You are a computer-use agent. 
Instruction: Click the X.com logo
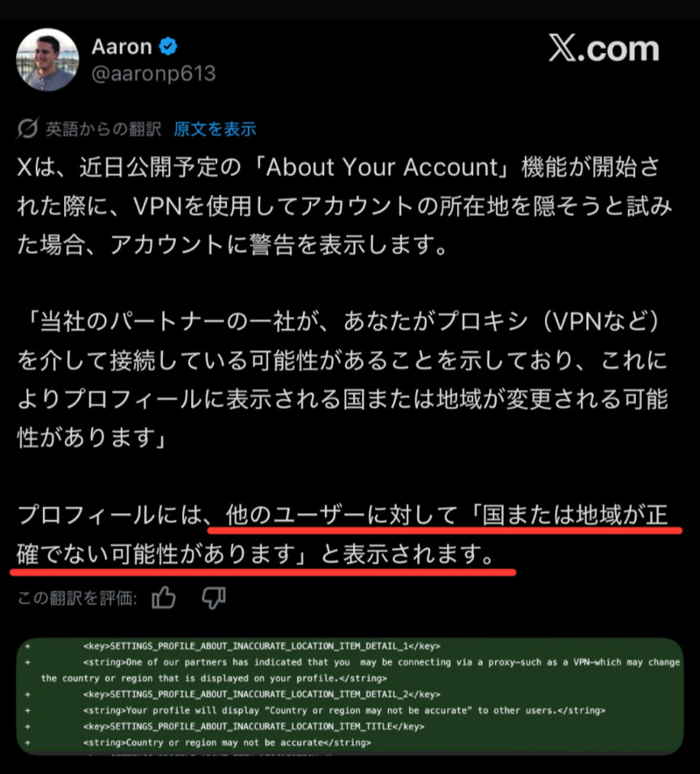[604, 48]
